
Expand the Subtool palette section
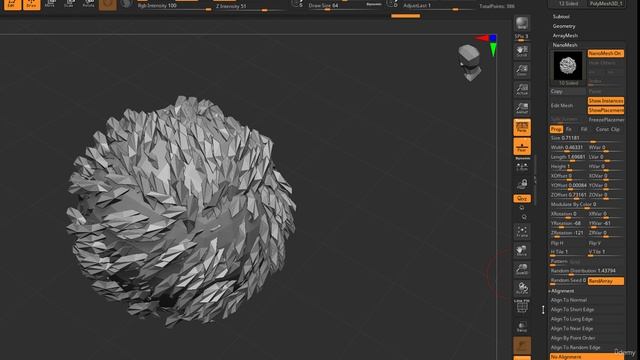point(561,17)
